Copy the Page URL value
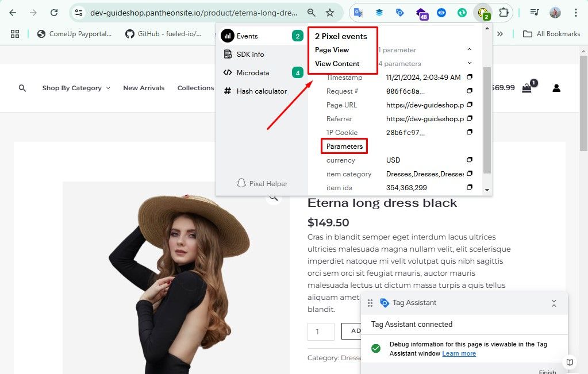This screenshot has height=374, width=588. tap(470, 105)
